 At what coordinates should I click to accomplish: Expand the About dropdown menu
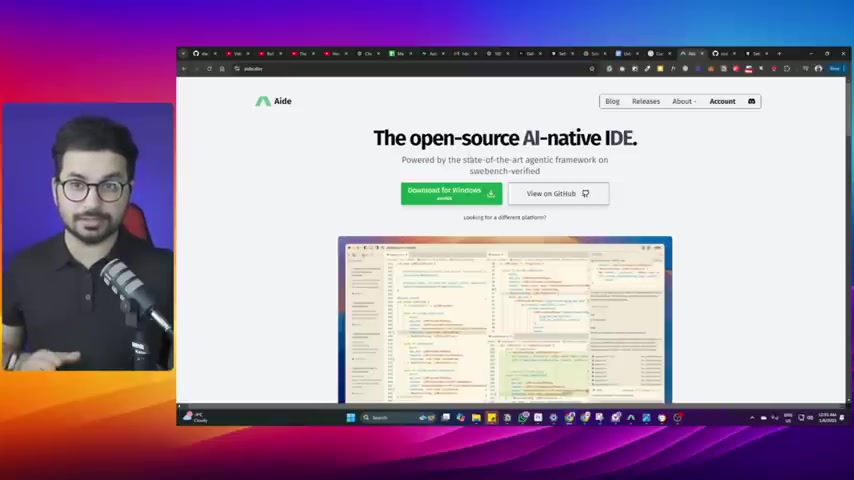(x=684, y=101)
